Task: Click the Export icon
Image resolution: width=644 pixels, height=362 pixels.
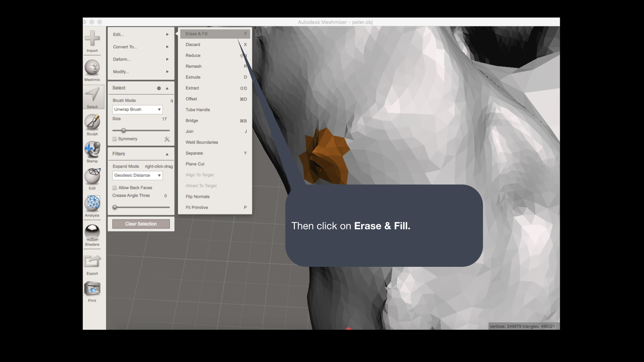Action: click(x=92, y=261)
